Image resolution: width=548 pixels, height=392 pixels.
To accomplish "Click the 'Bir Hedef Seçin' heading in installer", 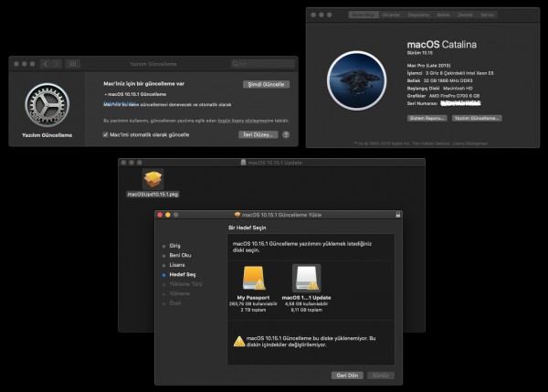I will coord(248,228).
